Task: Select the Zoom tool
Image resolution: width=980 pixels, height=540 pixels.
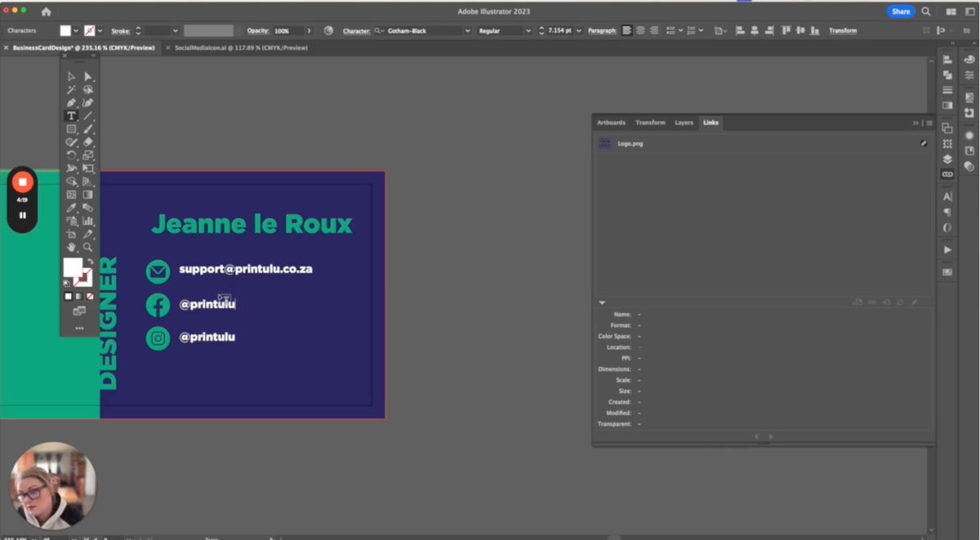Action: click(87, 247)
